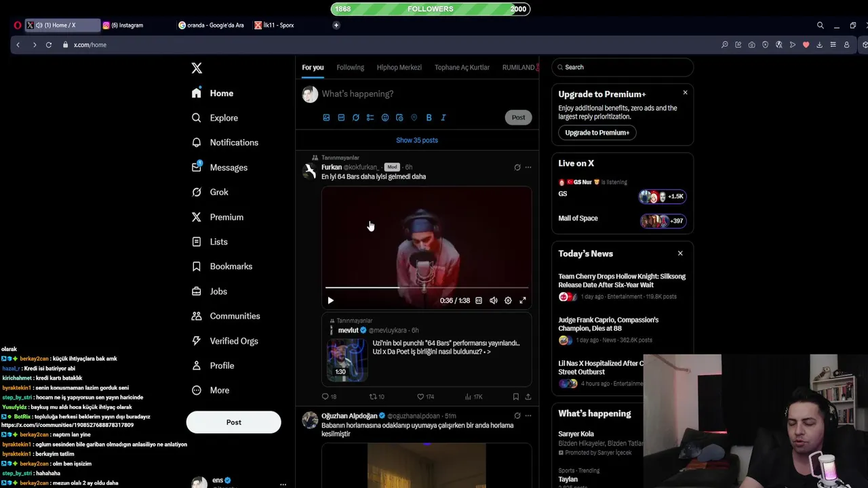Image resolution: width=868 pixels, height=488 pixels.
Task: Click the gray Post button in composer
Action: coord(518,117)
